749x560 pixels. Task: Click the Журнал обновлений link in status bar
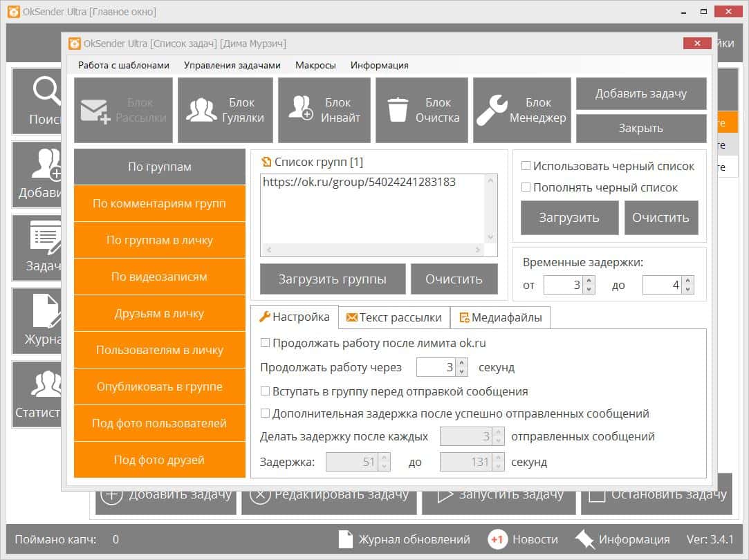click(414, 539)
